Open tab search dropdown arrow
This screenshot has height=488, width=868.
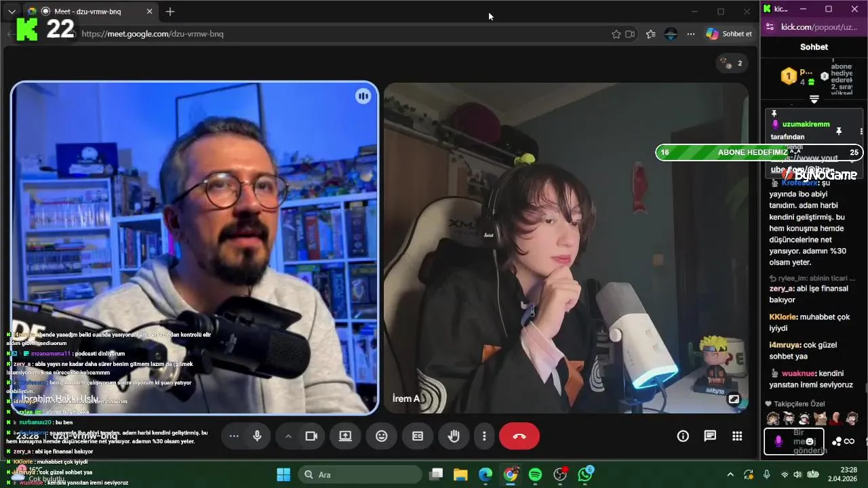click(x=12, y=12)
